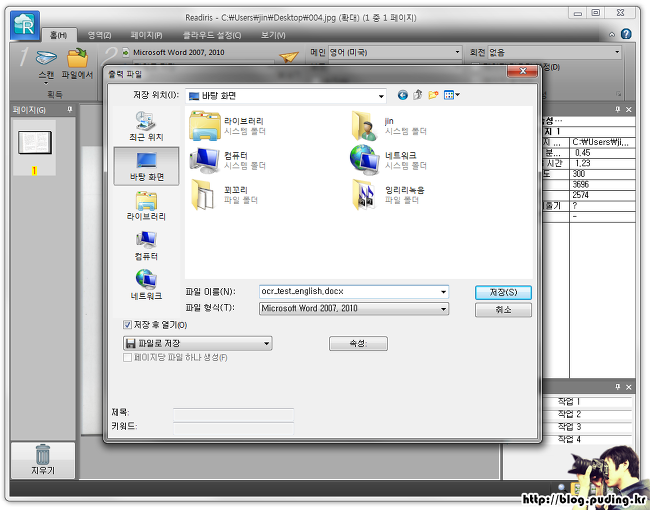650x510 pixels.
Task: Expand the Save location (저장 위치) dropdown
Action: pyautogui.click(x=381, y=96)
